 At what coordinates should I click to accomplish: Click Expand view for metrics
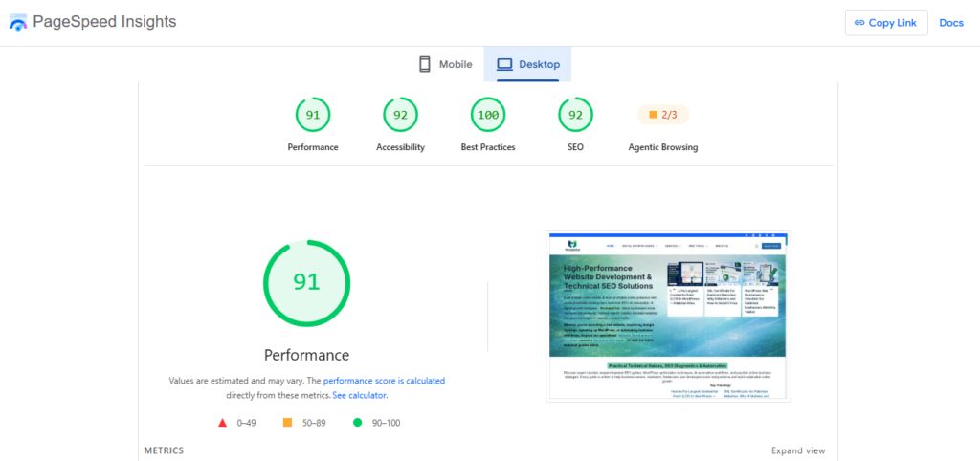(798, 450)
